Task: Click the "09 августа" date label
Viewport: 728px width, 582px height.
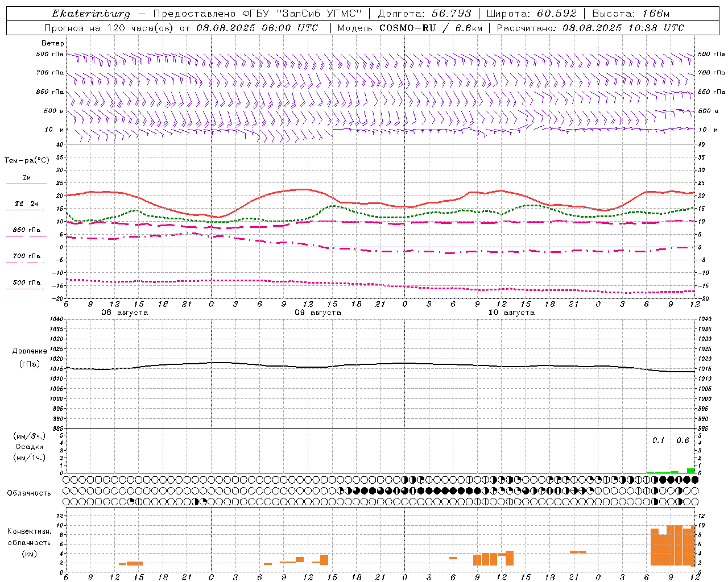Action: pos(318,313)
